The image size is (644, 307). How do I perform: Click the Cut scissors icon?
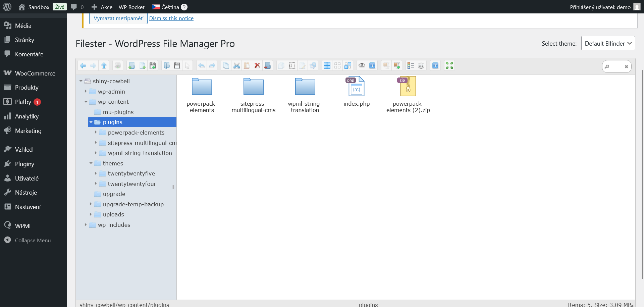click(x=236, y=66)
